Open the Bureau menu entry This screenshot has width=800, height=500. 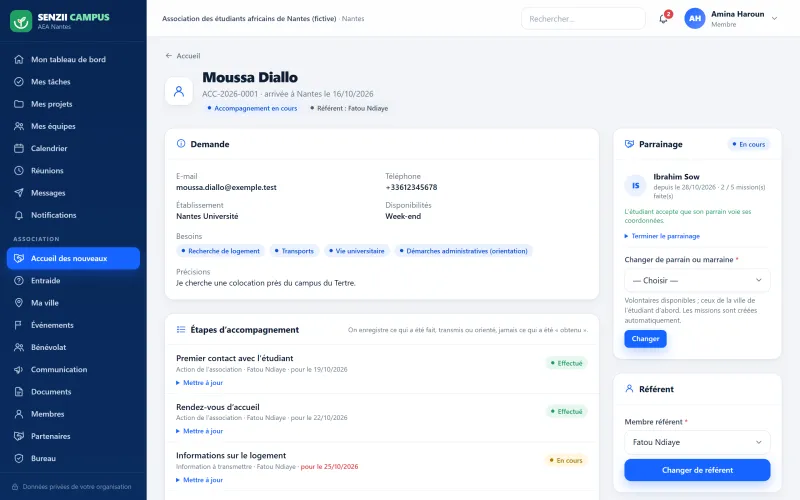[x=73, y=458]
